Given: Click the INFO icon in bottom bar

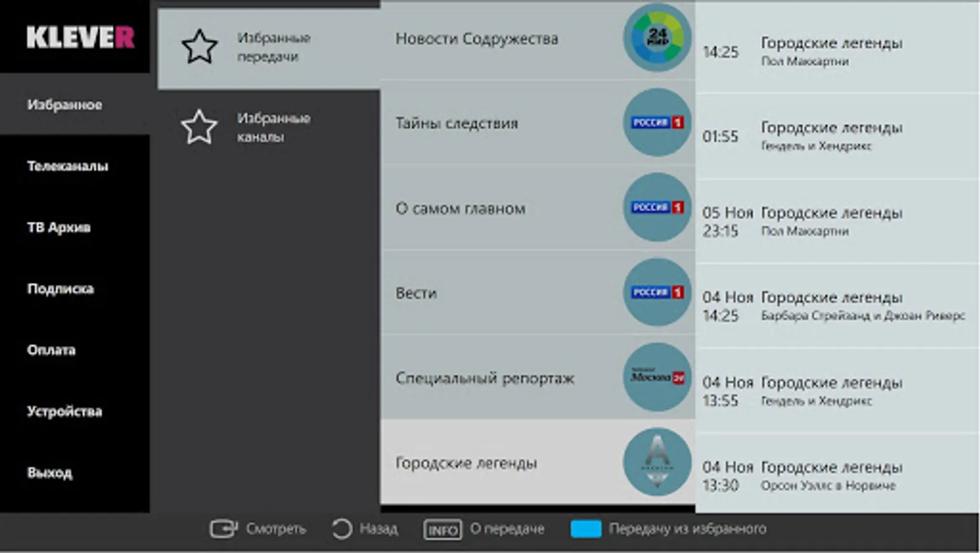Looking at the screenshot, I should click(442, 529).
